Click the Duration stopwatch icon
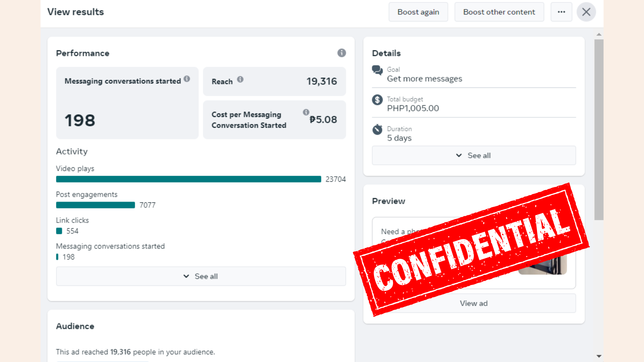 pyautogui.click(x=377, y=129)
